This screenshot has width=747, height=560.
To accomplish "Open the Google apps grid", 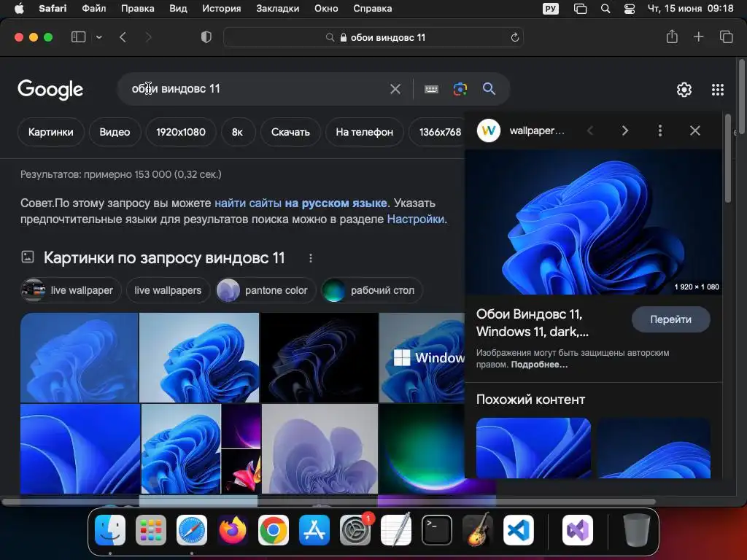I will pos(718,90).
